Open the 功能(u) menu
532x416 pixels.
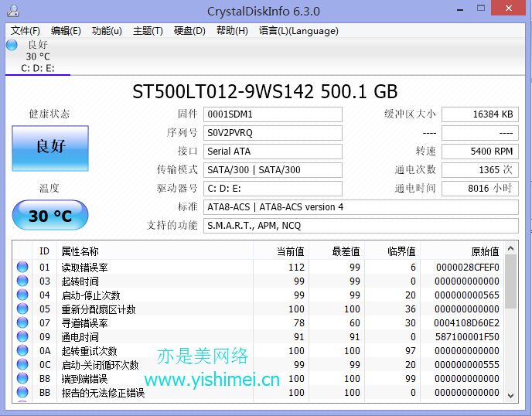click(x=107, y=31)
